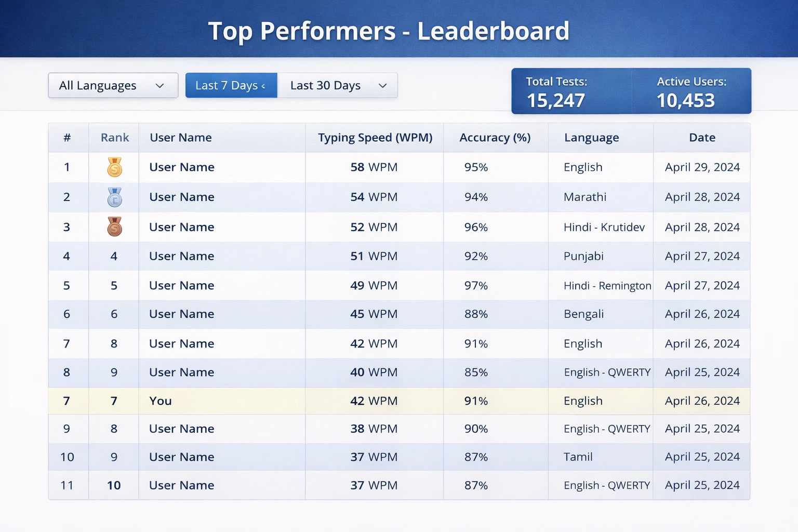Screen dimensions: 798x532
Task: Select the Last 30 Days filter tab
Action: pos(325,85)
